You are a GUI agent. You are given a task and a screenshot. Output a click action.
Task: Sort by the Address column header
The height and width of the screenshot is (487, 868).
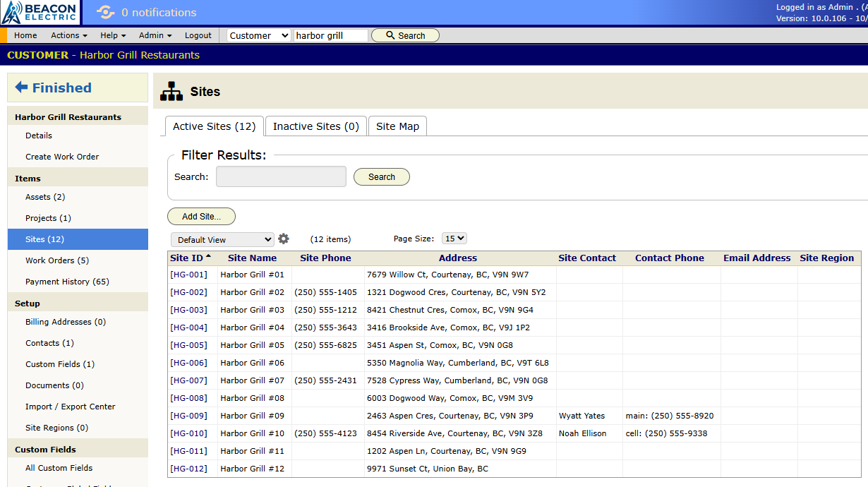click(x=458, y=258)
